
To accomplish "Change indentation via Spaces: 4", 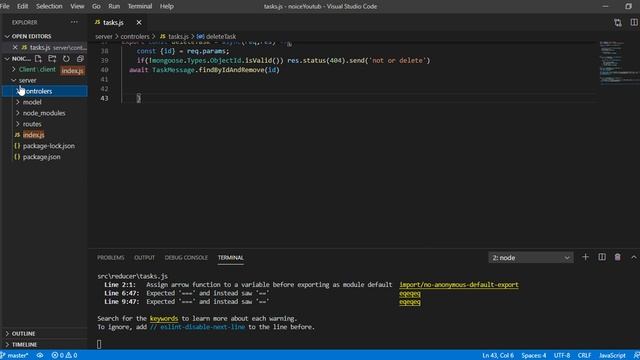I will [533, 355].
